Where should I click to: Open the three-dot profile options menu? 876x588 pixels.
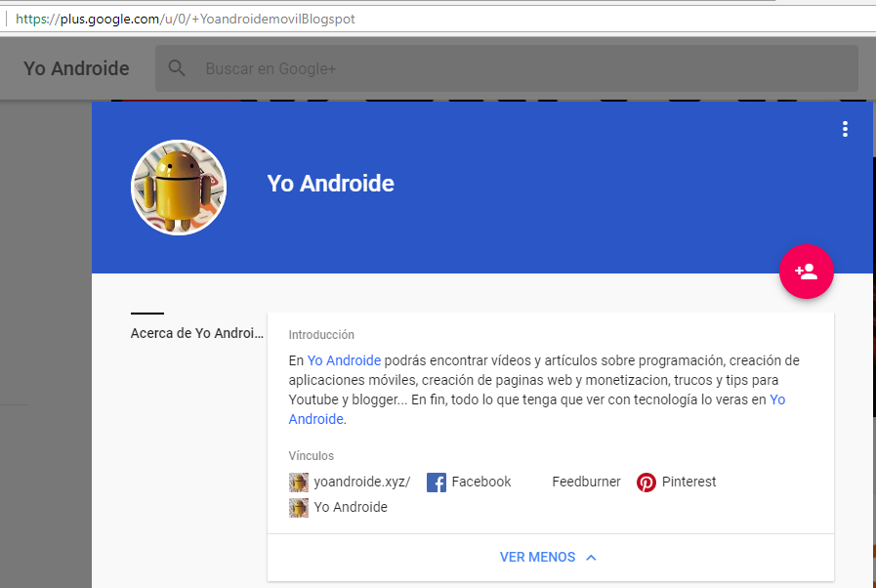pyautogui.click(x=845, y=129)
